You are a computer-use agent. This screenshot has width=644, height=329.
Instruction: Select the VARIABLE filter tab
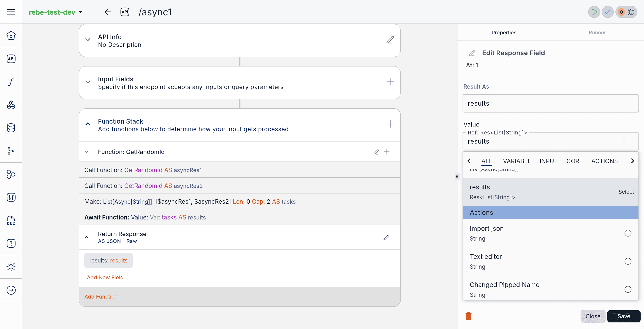point(517,161)
